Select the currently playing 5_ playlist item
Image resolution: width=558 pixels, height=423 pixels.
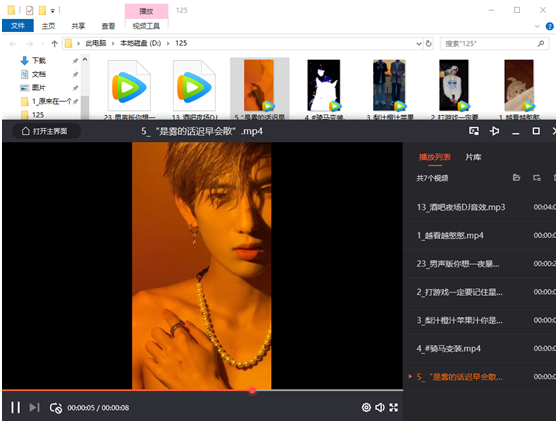pyautogui.click(x=479, y=377)
